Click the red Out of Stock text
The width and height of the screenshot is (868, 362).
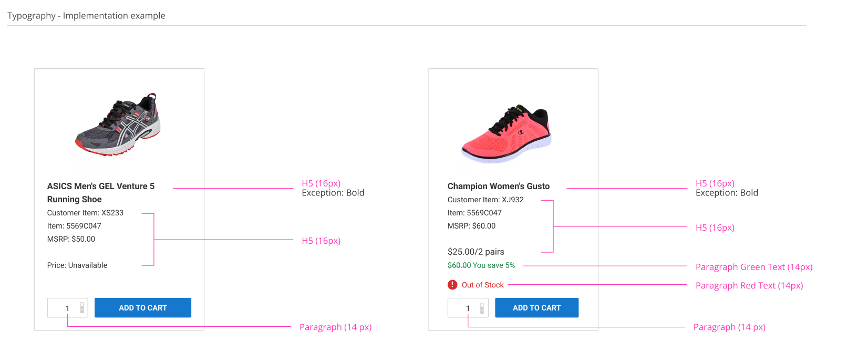tap(482, 285)
